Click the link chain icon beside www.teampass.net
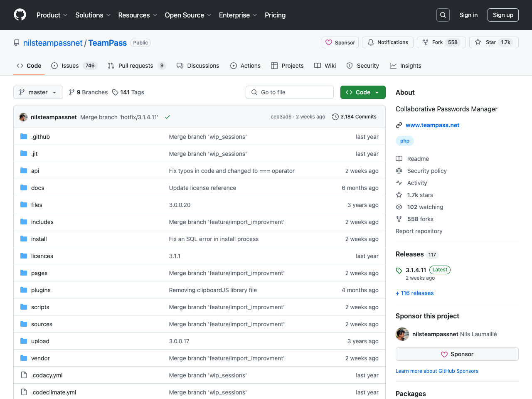Viewport: 532px width, 399px height. 399,125
